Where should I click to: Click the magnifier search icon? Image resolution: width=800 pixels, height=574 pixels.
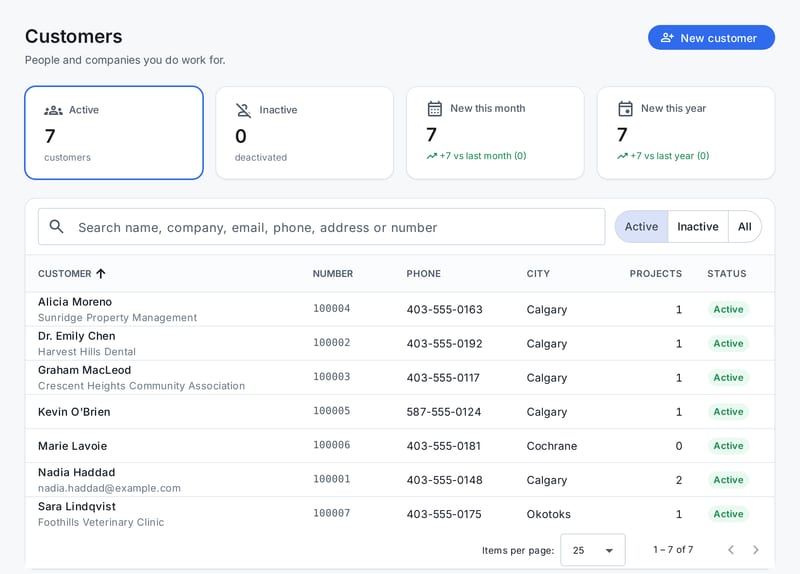(57, 227)
